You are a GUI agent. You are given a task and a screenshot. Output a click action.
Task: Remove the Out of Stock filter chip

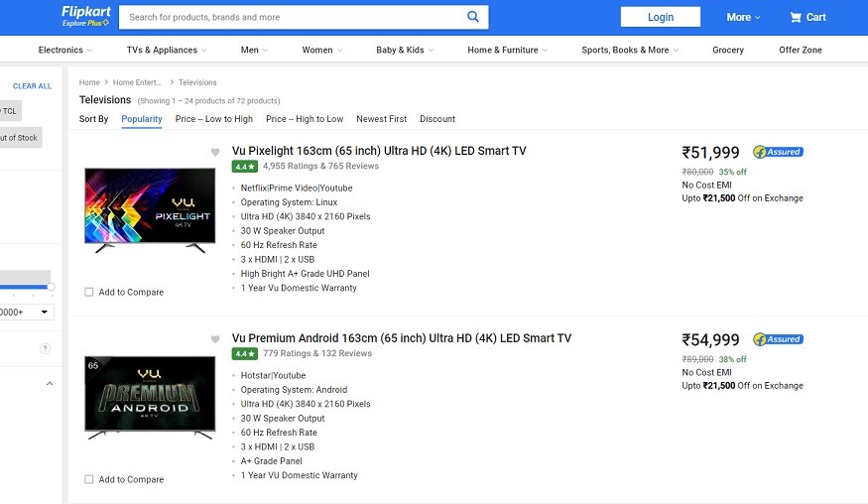[x=20, y=137]
